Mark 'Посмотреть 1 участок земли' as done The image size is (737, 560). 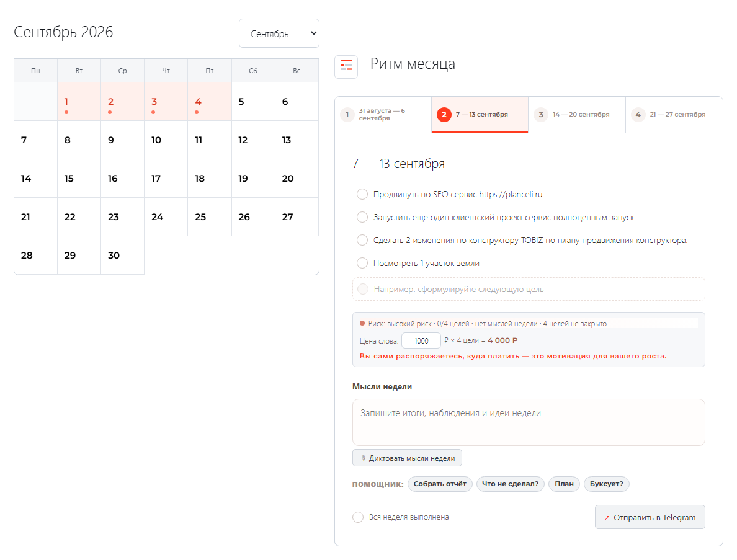point(362,263)
